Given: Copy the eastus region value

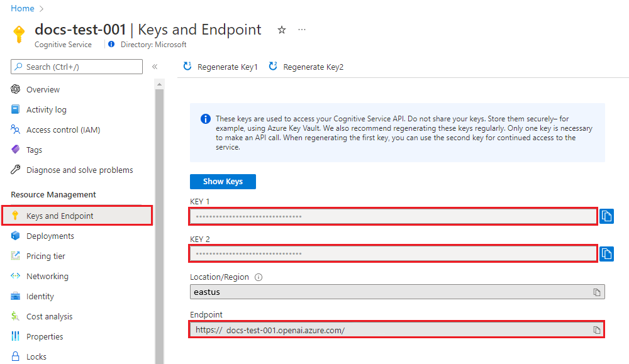Looking at the screenshot, I should tap(596, 292).
